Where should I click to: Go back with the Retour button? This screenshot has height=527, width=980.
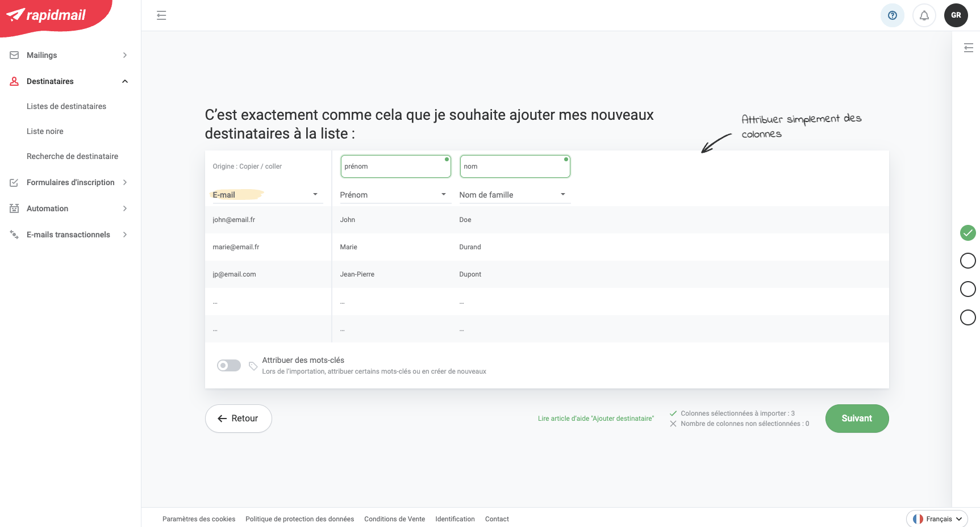click(238, 419)
